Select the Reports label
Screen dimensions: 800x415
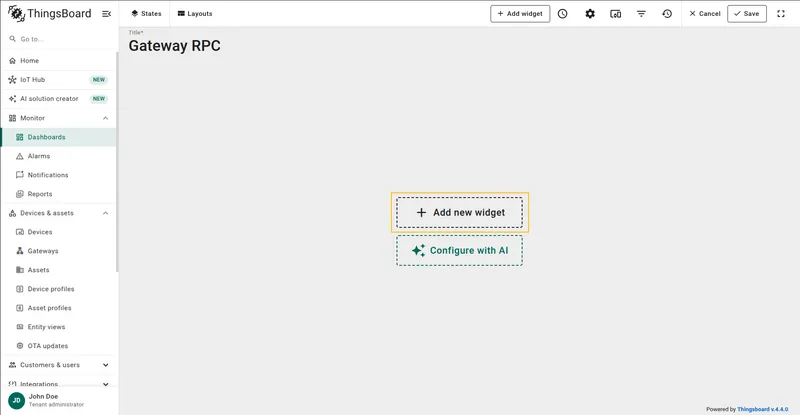(x=40, y=194)
